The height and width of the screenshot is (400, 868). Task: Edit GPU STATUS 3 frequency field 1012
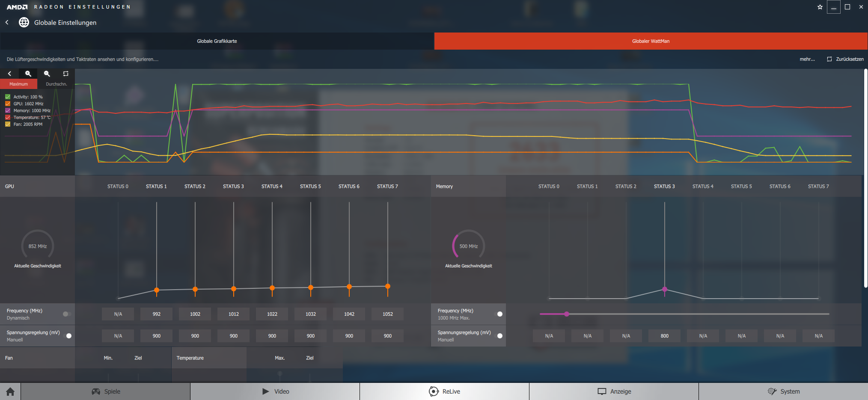(234, 314)
